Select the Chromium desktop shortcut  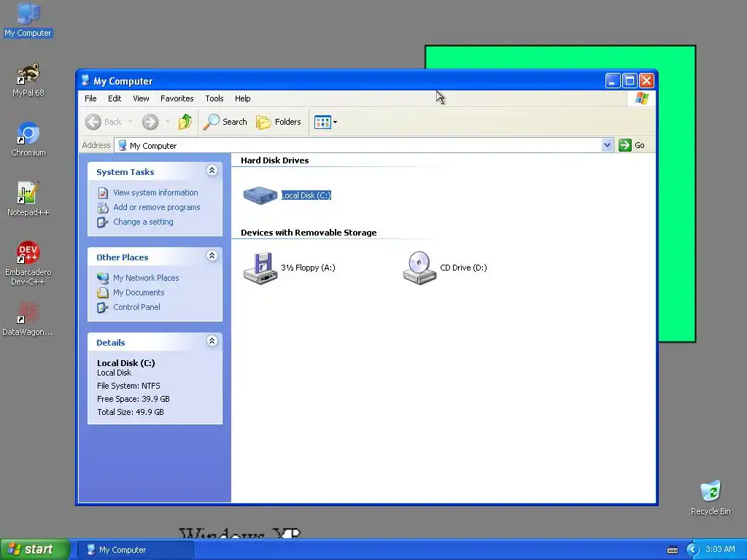pos(28,139)
